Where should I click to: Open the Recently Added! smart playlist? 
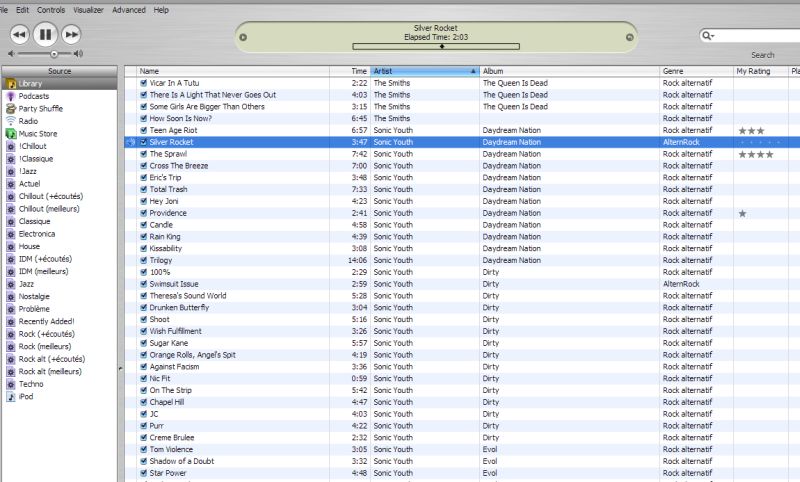tap(46, 321)
